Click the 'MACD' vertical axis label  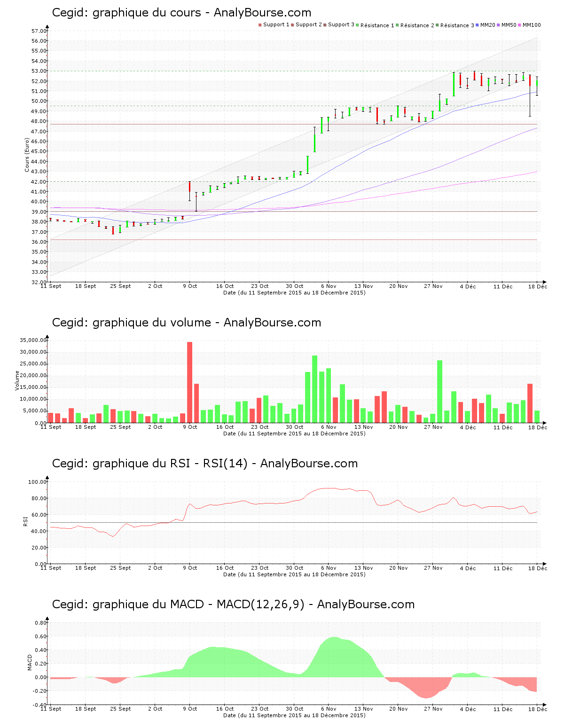pyautogui.click(x=30, y=662)
